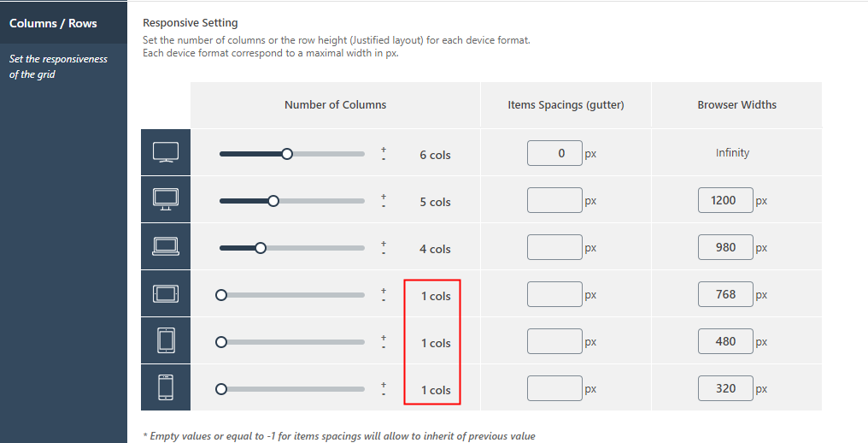
Task: Click the 6 cols slider handle
Action: pos(287,154)
